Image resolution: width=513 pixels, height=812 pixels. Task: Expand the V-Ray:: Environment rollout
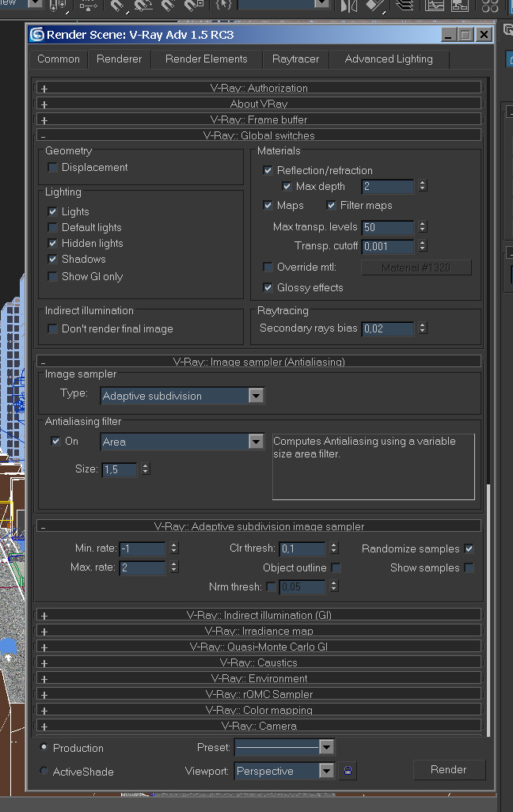click(x=259, y=678)
